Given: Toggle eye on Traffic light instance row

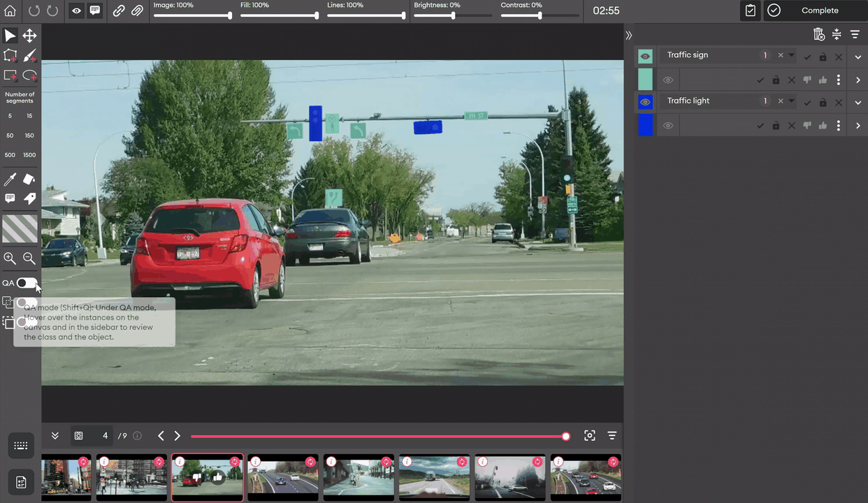Looking at the screenshot, I should [668, 126].
